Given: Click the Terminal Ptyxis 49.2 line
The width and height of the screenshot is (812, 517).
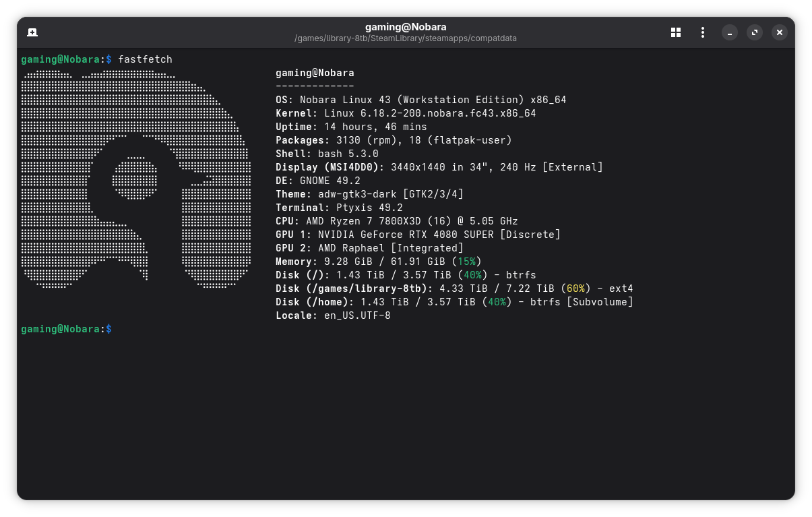Looking at the screenshot, I should tap(339, 208).
